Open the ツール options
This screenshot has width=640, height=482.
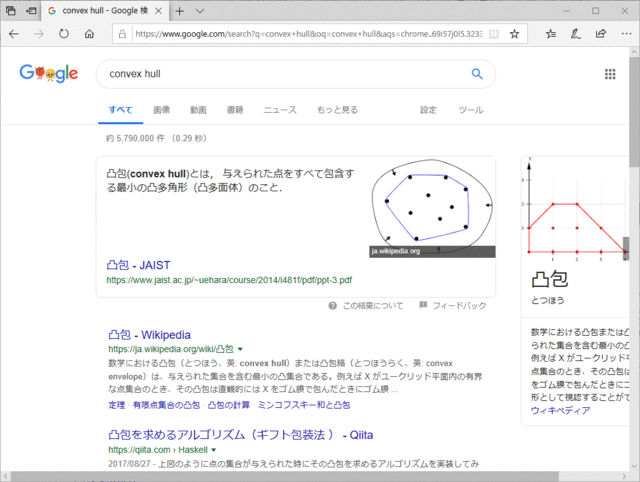[471, 110]
